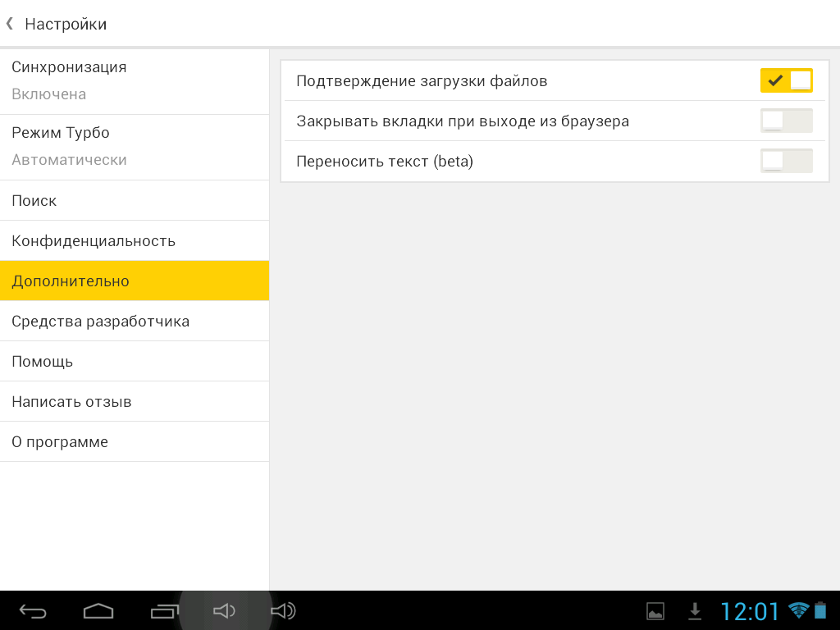
Task: Open the download notification icon
Action: [x=695, y=611]
